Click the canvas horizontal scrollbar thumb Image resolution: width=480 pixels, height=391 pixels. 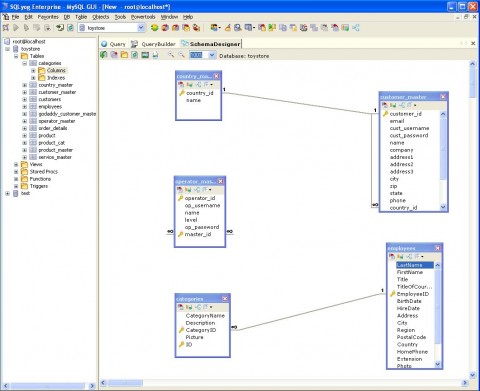click(x=125, y=382)
